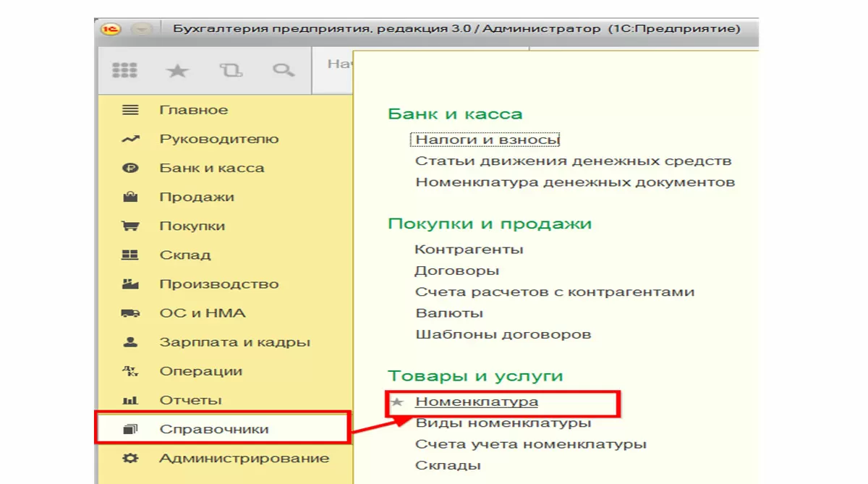The height and width of the screenshot is (484, 868).
Task: Click the Зарплата и кадры person icon
Action: coord(130,341)
